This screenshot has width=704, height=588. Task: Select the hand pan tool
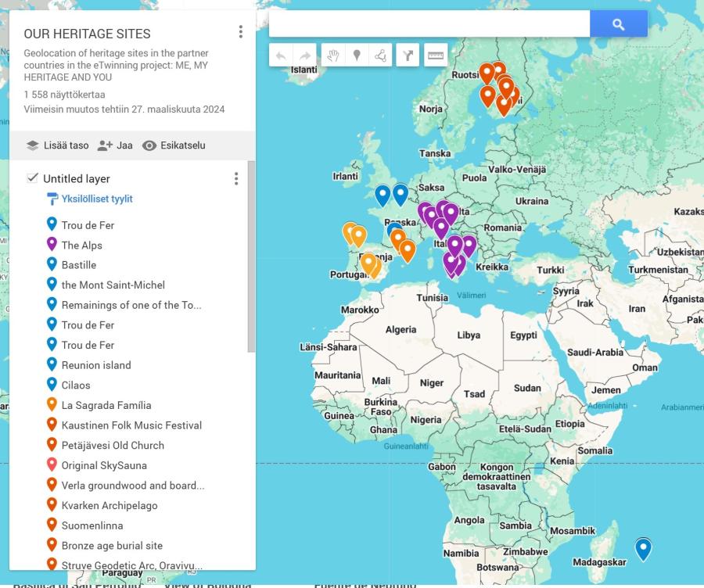333,56
